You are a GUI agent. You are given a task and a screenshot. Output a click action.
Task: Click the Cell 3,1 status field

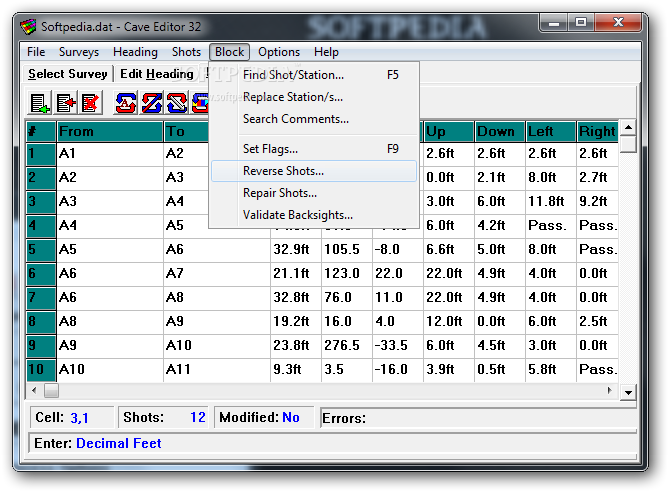pyautogui.click(x=72, y=417)
